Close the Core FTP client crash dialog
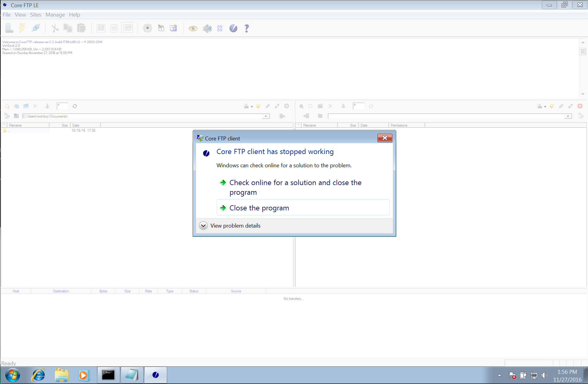This screenshot has height=384, width=588. point(385,138)
